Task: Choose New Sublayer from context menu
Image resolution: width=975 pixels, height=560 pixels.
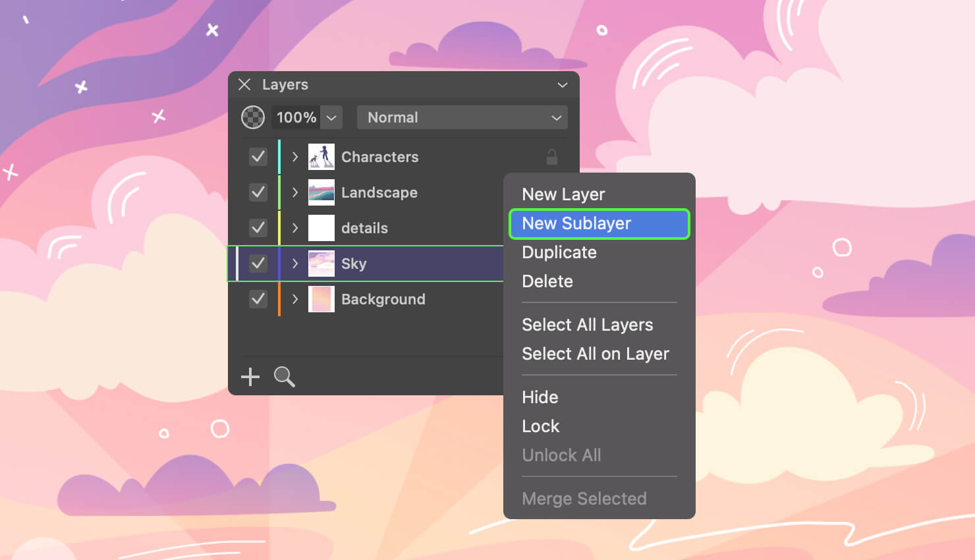Action: click(x=599, y=224)
